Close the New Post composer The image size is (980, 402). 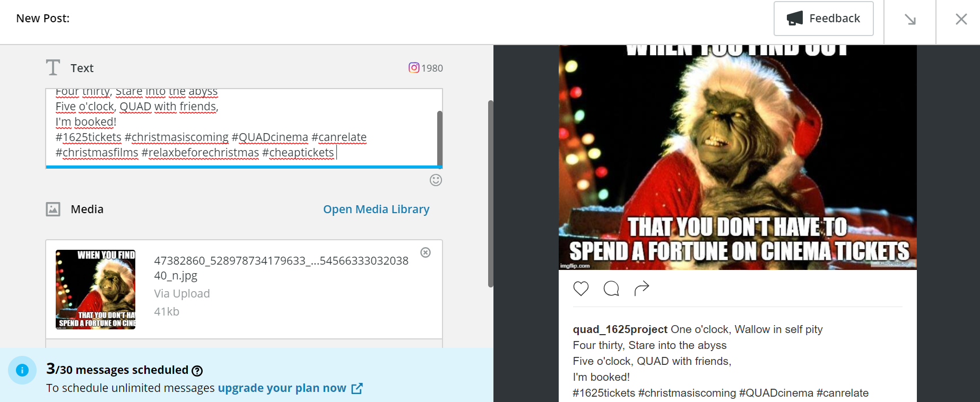coord(961,20)
